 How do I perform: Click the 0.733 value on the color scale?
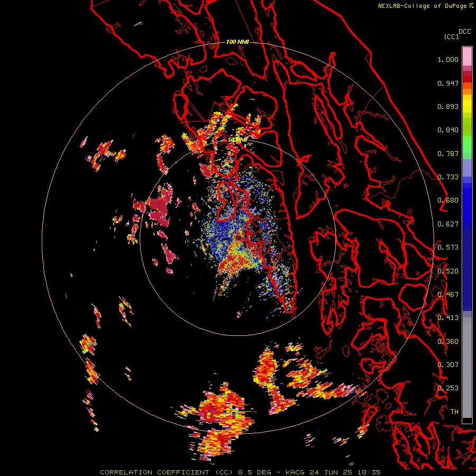[448, 177]
